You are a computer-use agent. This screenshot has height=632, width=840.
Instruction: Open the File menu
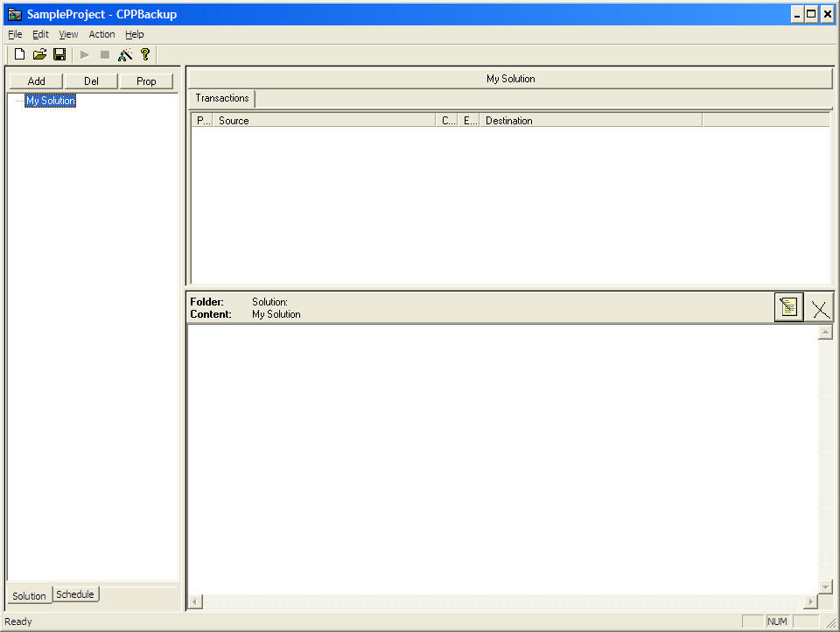(x=15, y=34)
